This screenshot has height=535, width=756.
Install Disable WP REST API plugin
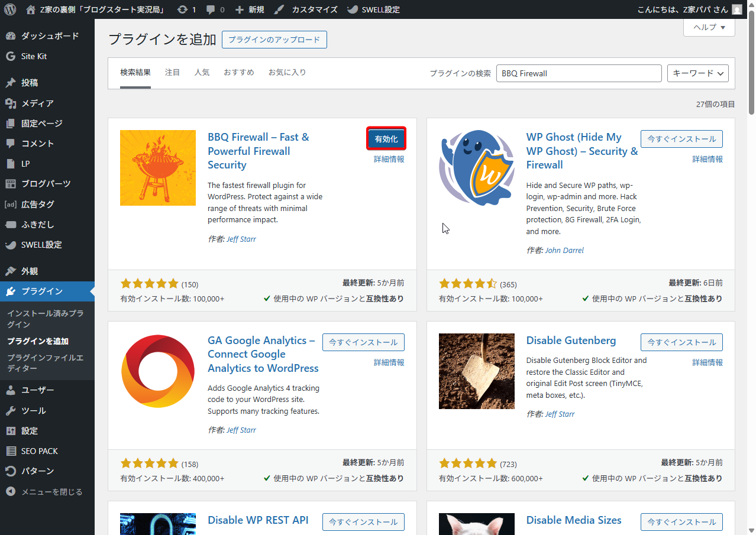363,522
